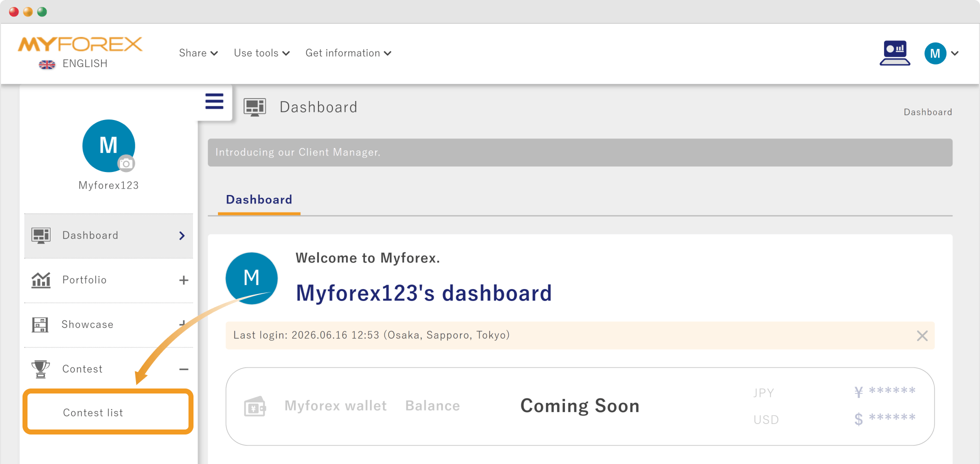Screen dimensions: 980x464
Task: Click the Myforex wallet icon
Action: pyautogui.click(x=255, y=406)
